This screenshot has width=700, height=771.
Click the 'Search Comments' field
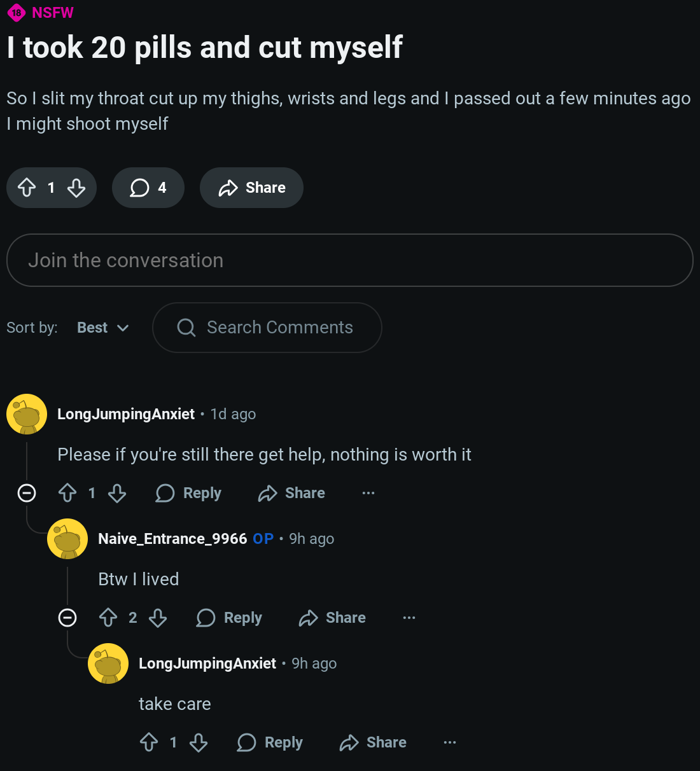click(x=279, y=328)
